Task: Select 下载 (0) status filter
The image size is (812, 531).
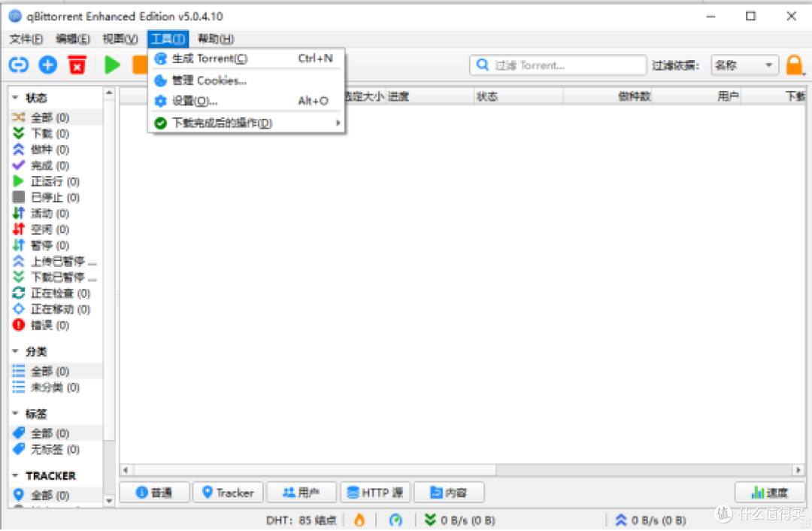Action: click(x=56, y=134)
